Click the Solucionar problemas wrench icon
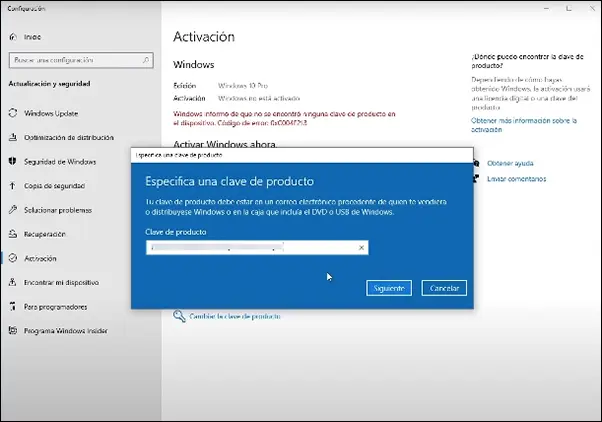The width and height of the screenshot is (602, 422). tap(13, 210)
